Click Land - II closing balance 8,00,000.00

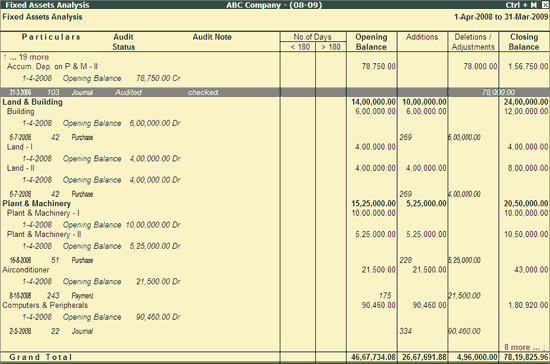pos(528,168)
